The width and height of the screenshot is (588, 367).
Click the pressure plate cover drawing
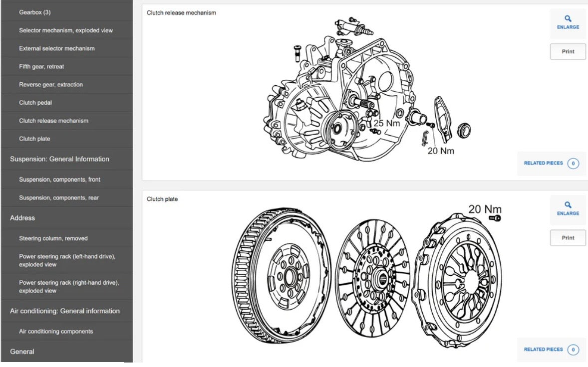[457, 281]
